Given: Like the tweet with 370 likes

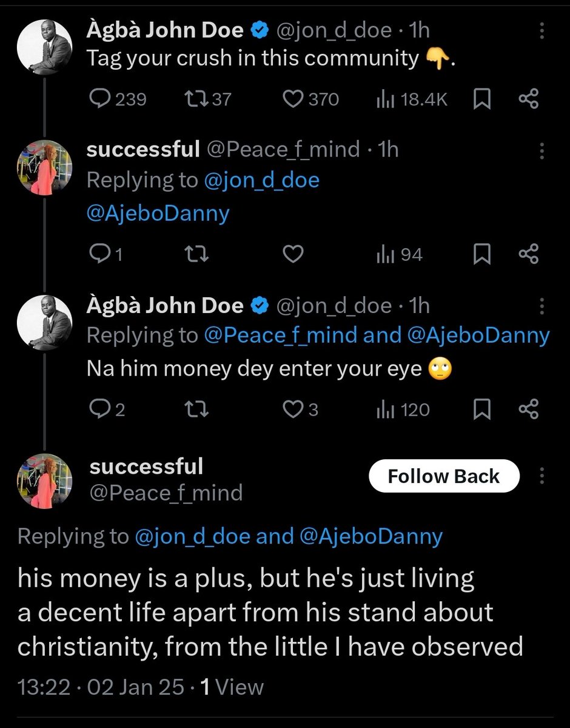Looking at the screenshot, I should [x=312, y=99].
